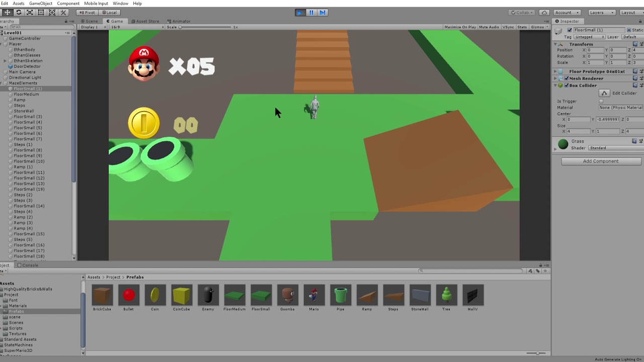Toggle the Pivot handle position button
Viewport: 644px width, 362px height.
click(88, 12)
